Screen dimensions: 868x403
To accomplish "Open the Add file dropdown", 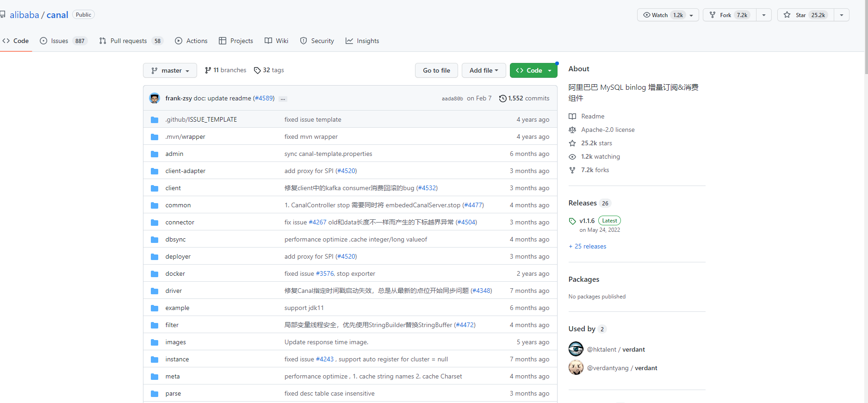I will 484,70.
